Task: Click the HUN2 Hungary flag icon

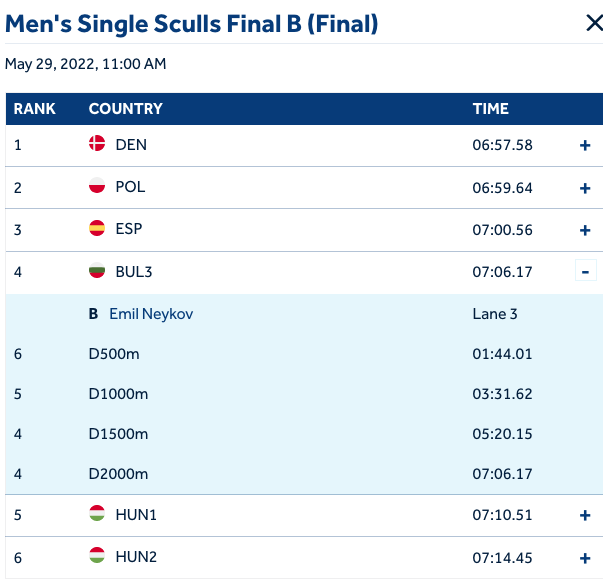Action: tap(97, 557)
